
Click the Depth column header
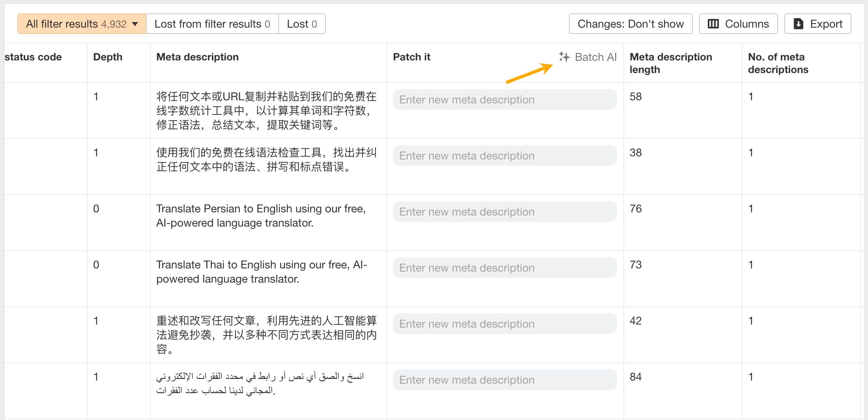point(108,57)
